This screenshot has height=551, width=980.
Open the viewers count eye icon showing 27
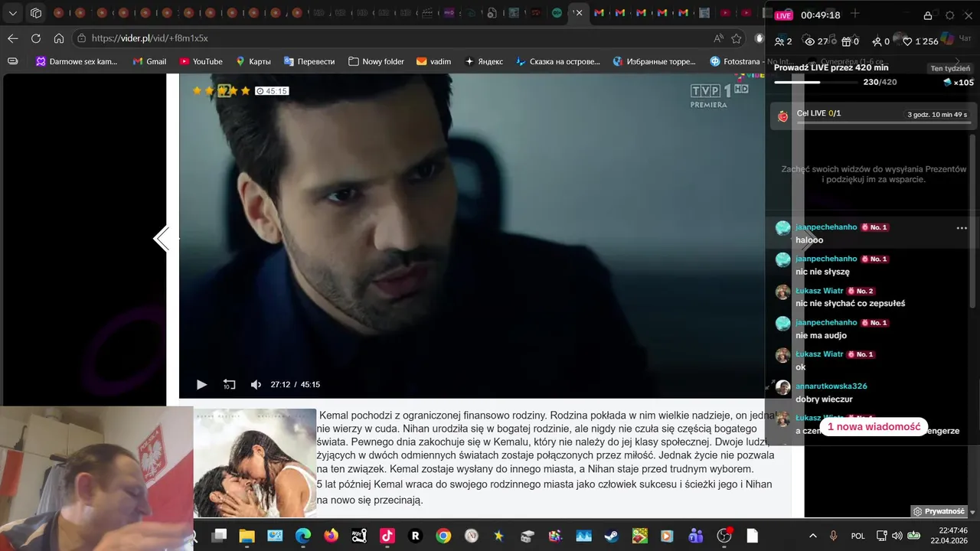pyautogui.click(x=817, y=41)
